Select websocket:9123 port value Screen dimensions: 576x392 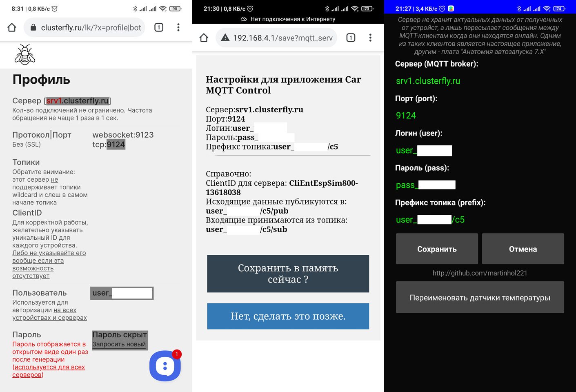[x=123, y=135]
